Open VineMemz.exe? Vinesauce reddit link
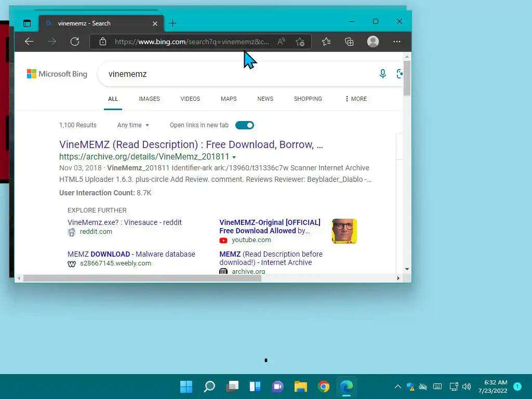 (x=125, y=222)
